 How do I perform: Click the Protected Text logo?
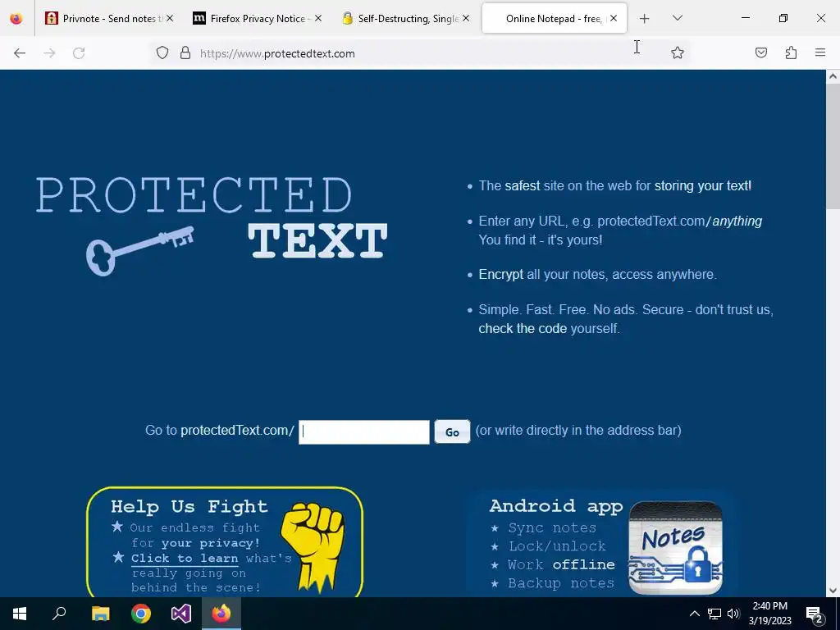click(212, 226)
